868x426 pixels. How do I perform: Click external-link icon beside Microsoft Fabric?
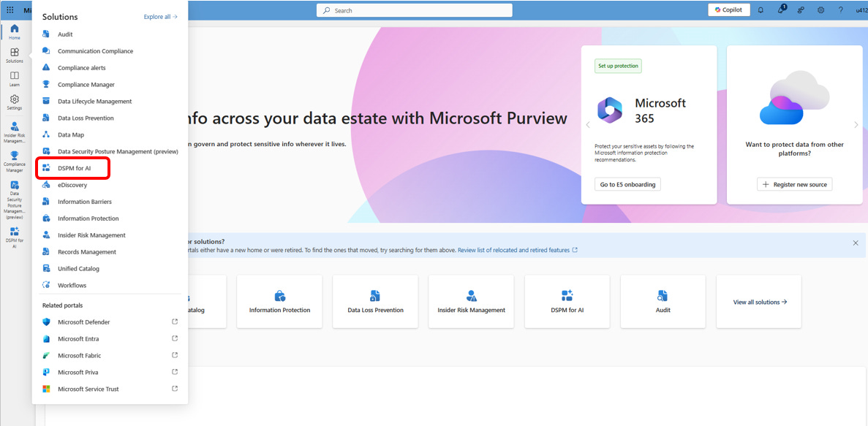click(175, 354)
